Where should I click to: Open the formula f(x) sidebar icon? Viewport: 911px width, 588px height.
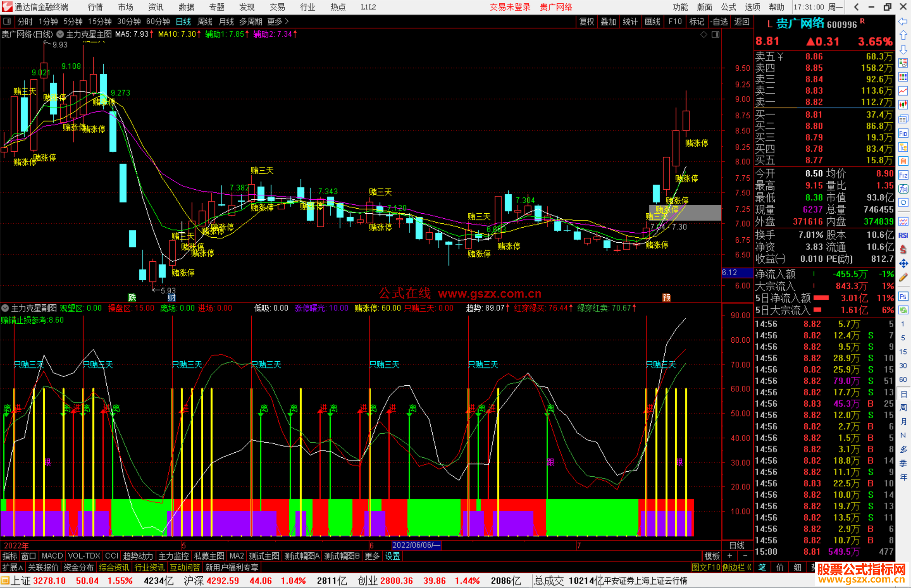[x=903, y=189]
